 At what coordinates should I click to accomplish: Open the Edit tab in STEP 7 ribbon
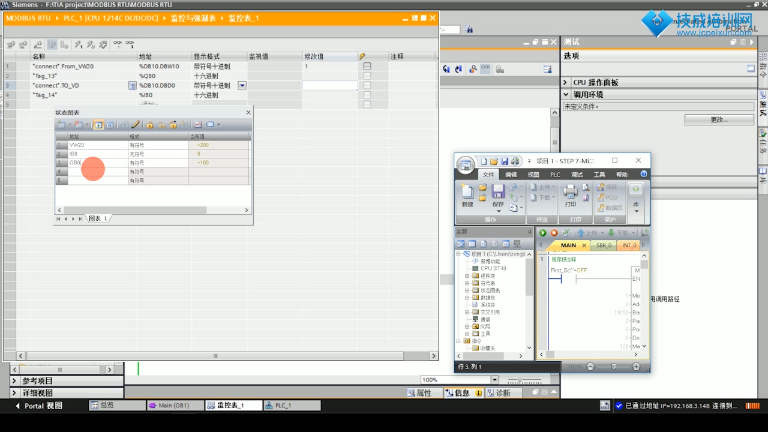[511, 174]
